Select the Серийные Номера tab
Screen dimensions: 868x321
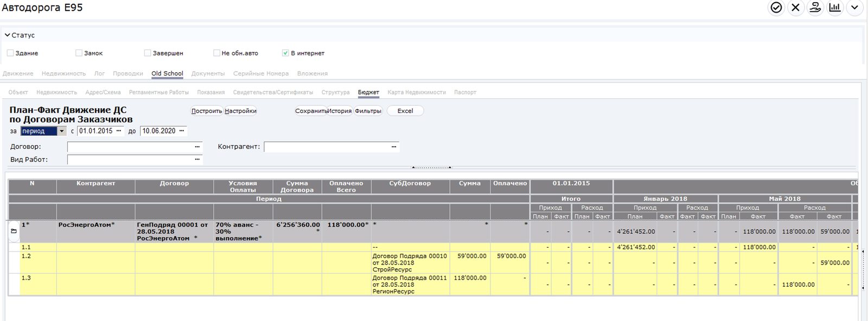click(x=261, y=74)
